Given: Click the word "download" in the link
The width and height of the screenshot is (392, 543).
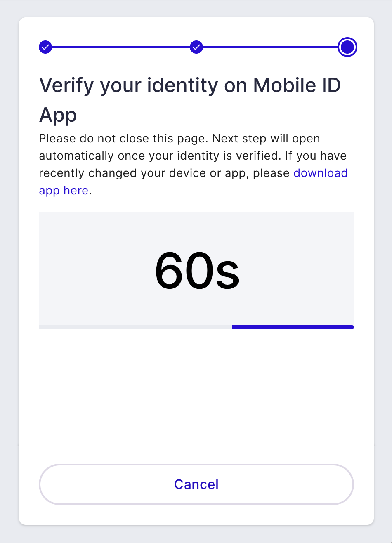Looking at the screenshot, I should (x=321, y=173).
